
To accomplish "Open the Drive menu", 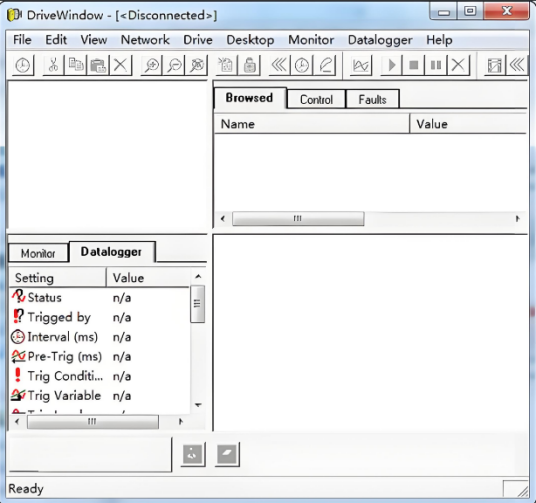I will [198, 40].
